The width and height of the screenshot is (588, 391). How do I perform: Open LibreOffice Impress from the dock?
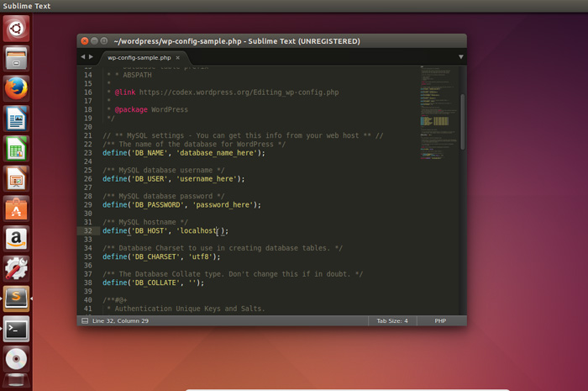tap(16, 178)
